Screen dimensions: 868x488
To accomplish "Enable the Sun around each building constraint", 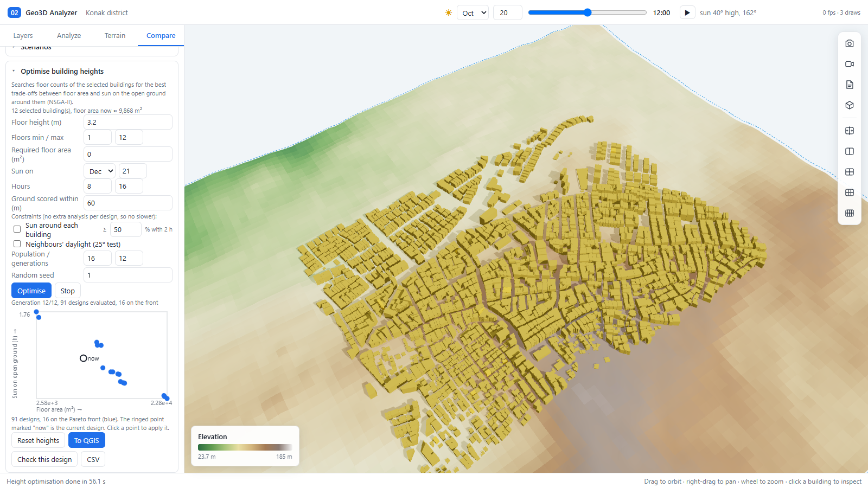I will click(x=17, y=229).
